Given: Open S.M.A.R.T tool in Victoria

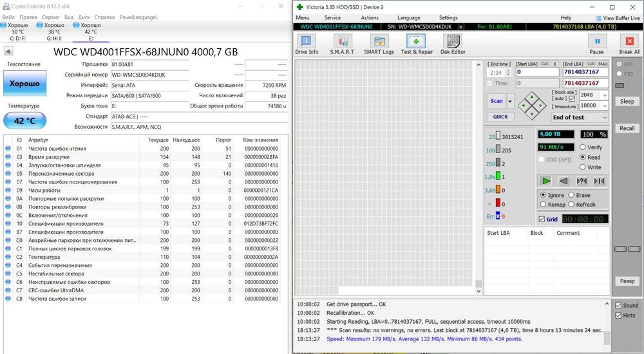Looking at the screenshot, I should click(x=342, y=44).
